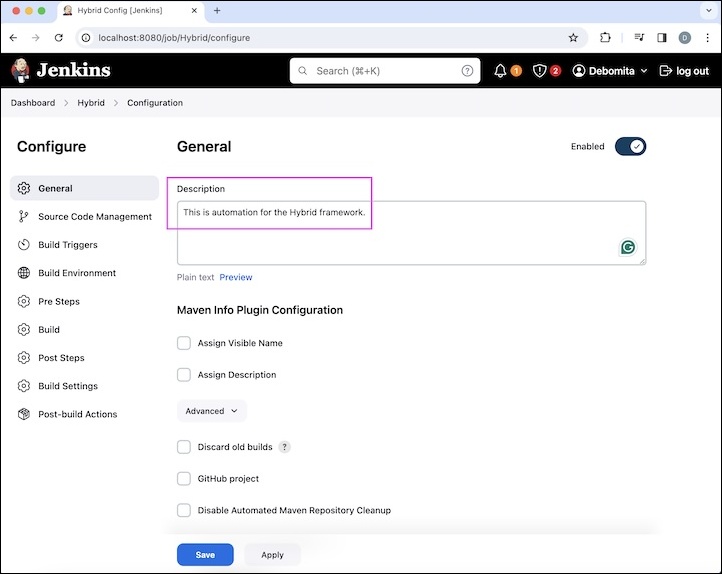Click the Grammarly icon in Description box

pyautogui.click(x=628, y=247)
